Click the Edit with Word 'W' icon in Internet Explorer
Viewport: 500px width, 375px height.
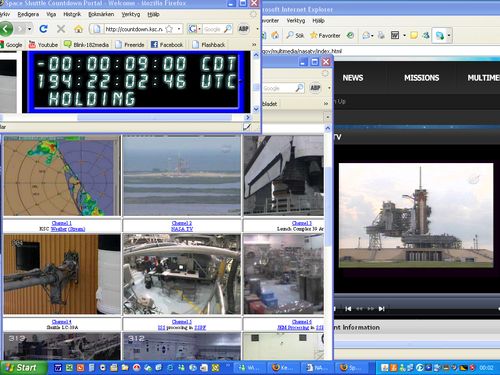click(x=395, y=35)
